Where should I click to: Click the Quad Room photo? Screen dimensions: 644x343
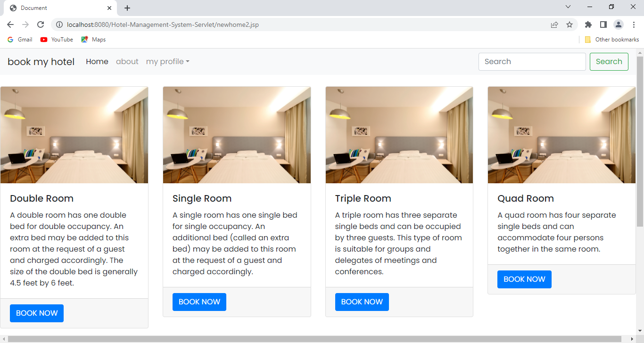coord(561,135)
